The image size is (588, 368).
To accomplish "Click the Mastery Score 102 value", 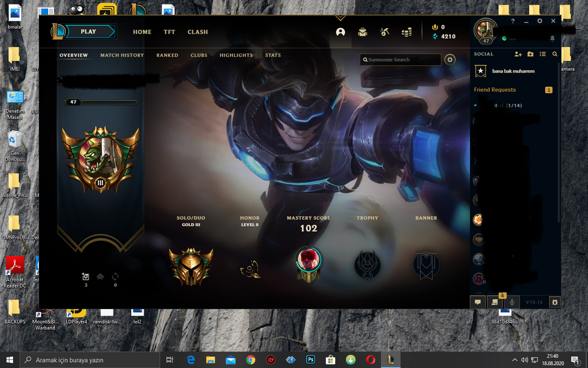I will (309, 228).
